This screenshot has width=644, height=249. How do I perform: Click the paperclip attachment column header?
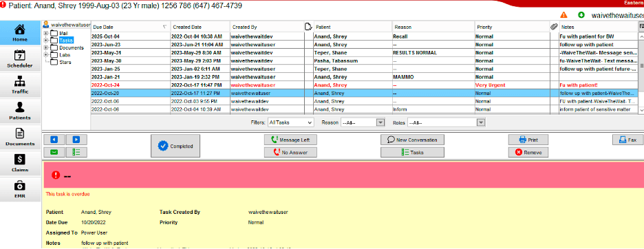[x=554, y=27]
